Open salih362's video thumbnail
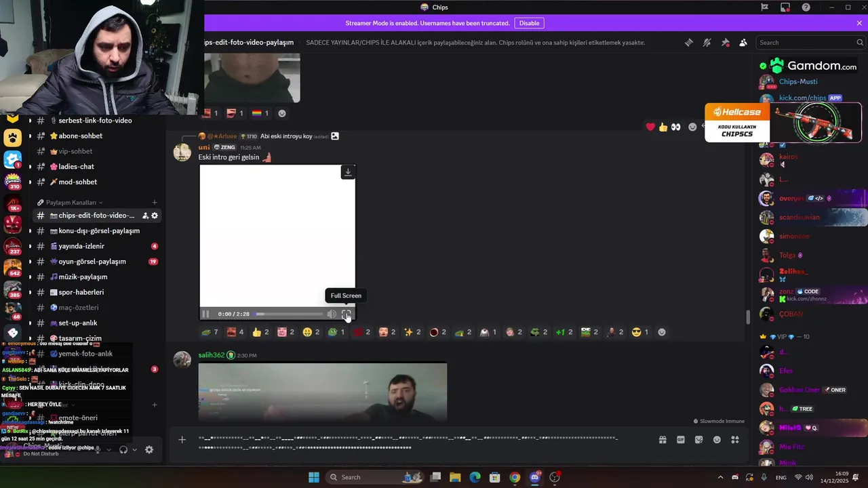This screenshot has height=488, width=868. (323, 392)
